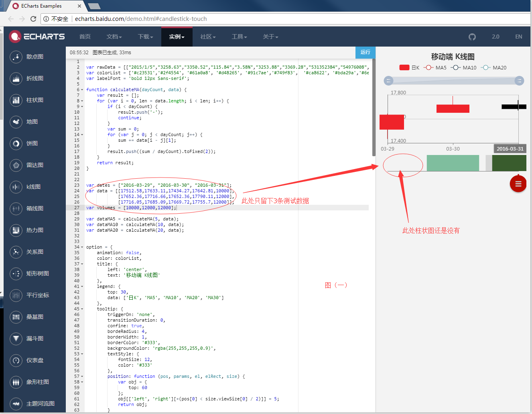Viewport: 532px width, 414px height.
Task: Click the 柱状图 (bar chart) icon
Action: tap(16, 100)
